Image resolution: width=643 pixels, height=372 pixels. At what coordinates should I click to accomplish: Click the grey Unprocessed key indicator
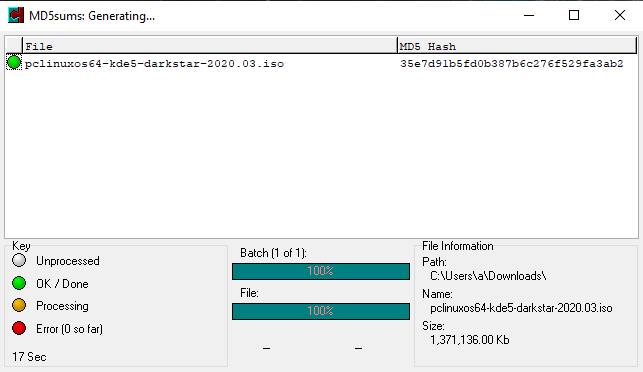(19, 260)
